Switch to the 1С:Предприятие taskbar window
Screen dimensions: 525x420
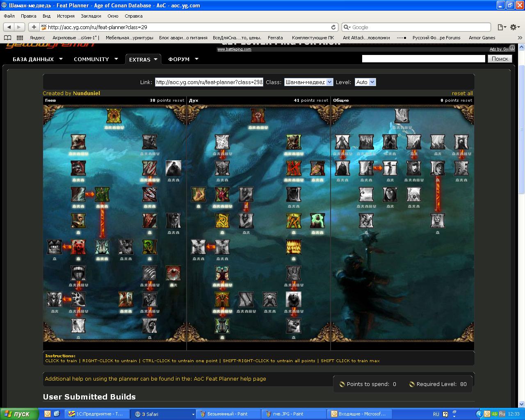pos(97,414)
